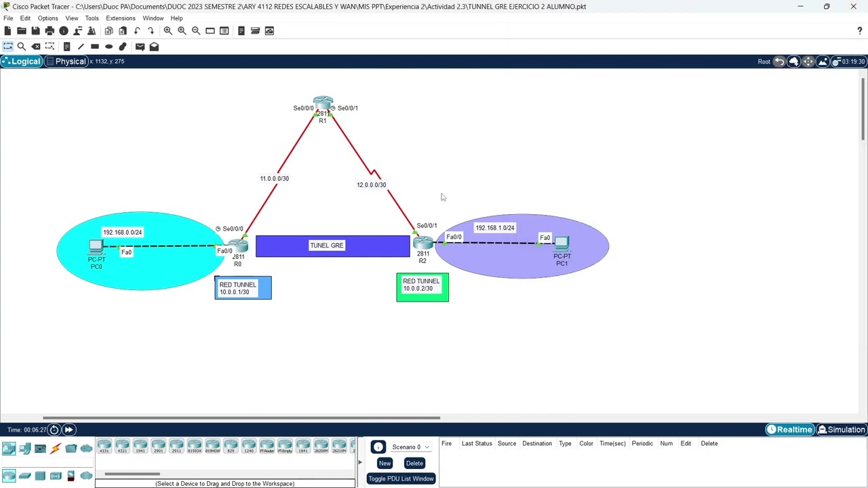
Task: Open the Tools menu
Action: pyautogui.click(x=92, y=18)
